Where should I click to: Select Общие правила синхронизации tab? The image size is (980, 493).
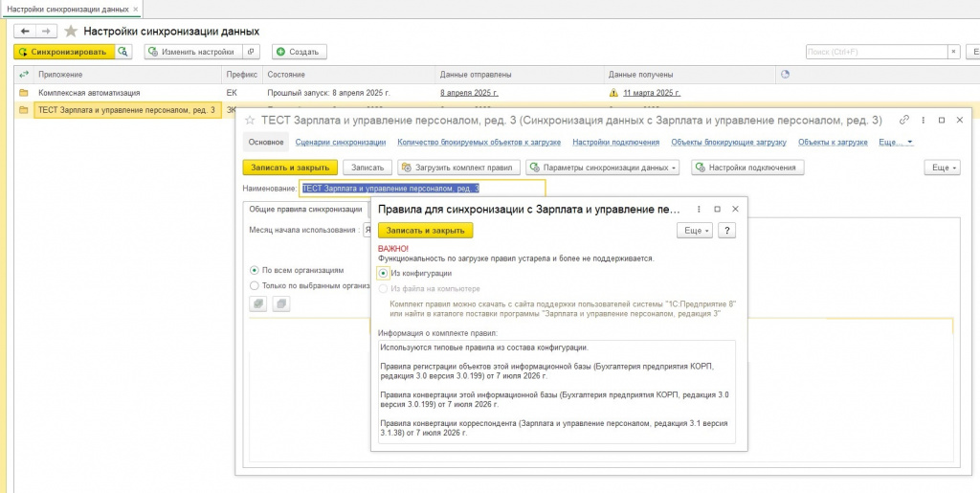305,209
